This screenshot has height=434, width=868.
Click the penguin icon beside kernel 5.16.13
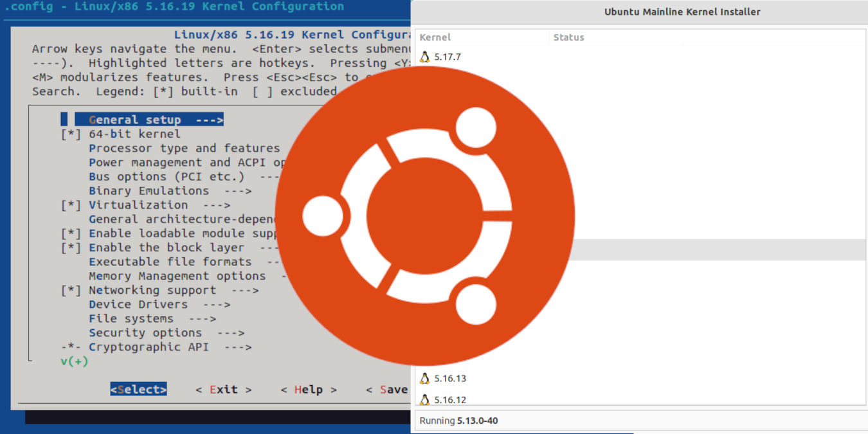coord(425,378)
